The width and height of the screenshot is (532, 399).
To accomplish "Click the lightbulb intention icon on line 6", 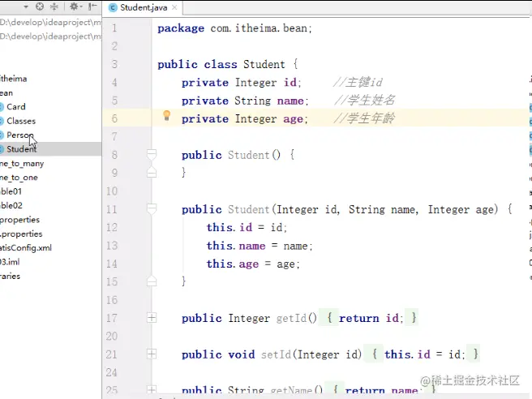I will (x=166, y=116).
